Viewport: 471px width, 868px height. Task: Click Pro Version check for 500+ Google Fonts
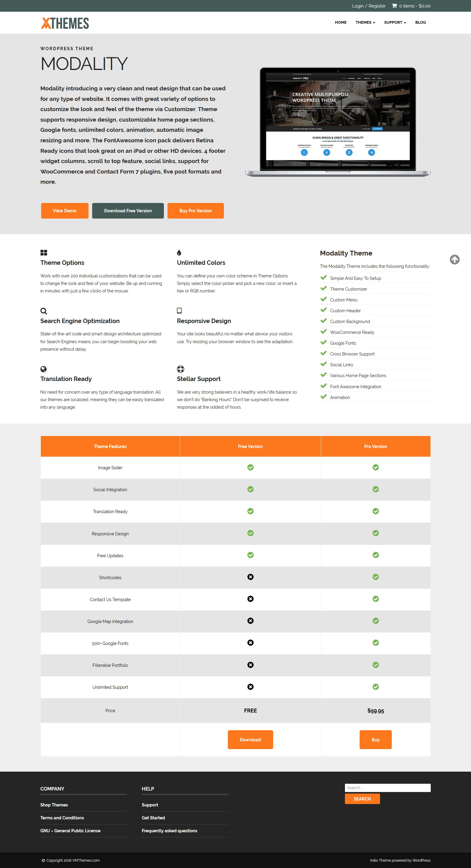[x=376, y=643]
